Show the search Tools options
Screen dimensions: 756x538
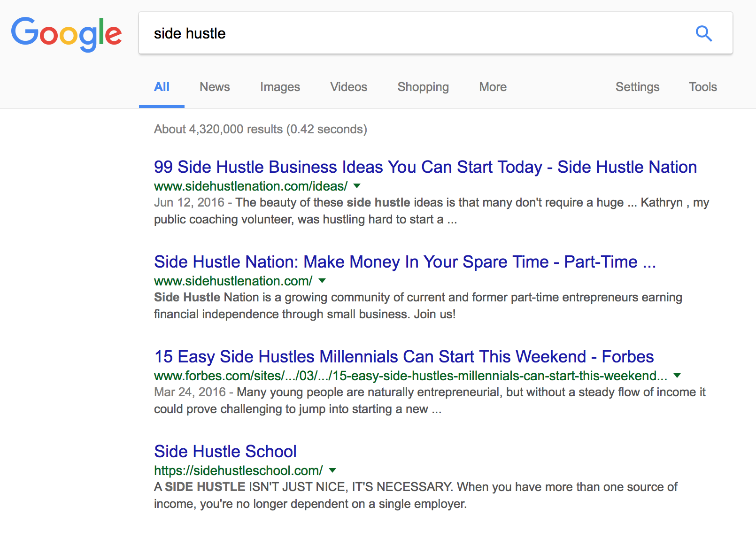pyautogui.click(x=702, y=87)
